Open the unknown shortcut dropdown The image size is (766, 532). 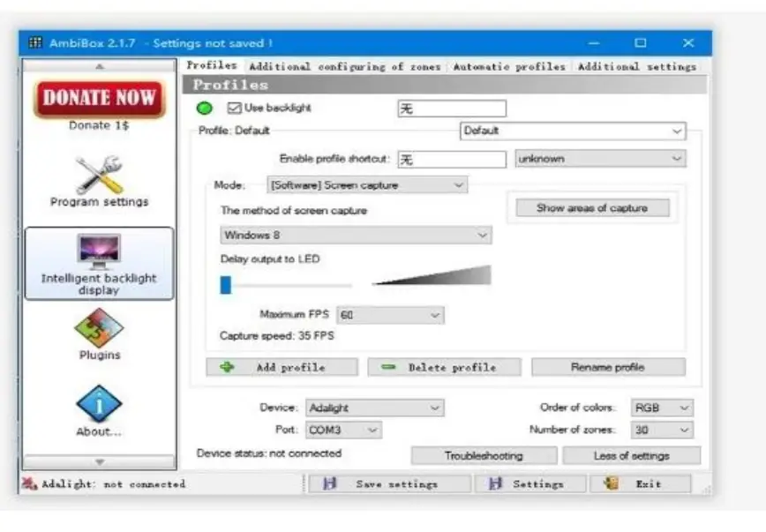click(x=600, y=158)
